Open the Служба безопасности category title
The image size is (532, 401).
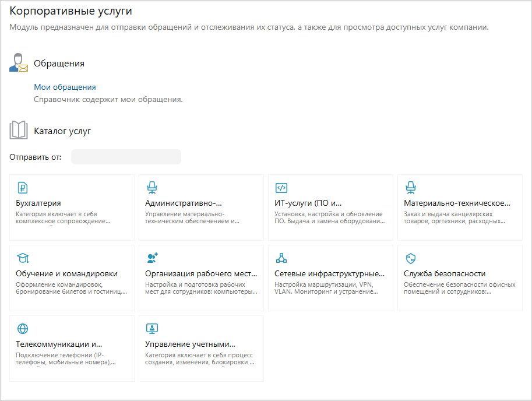[x=445, y=273]
